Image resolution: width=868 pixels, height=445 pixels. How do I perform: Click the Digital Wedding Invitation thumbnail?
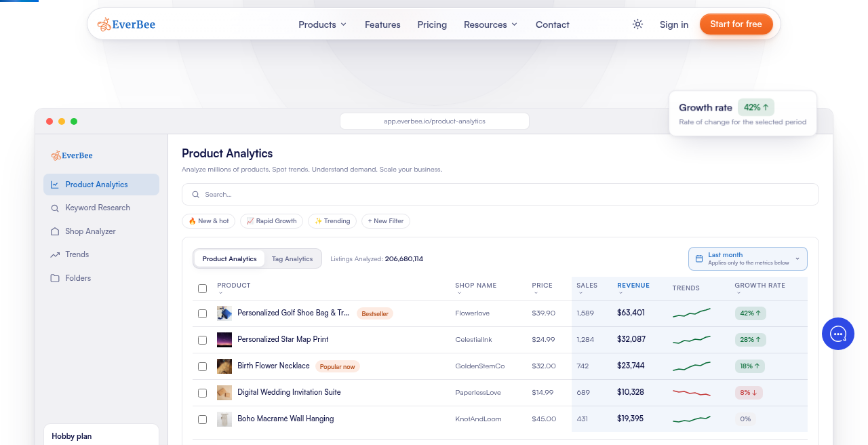224,393
